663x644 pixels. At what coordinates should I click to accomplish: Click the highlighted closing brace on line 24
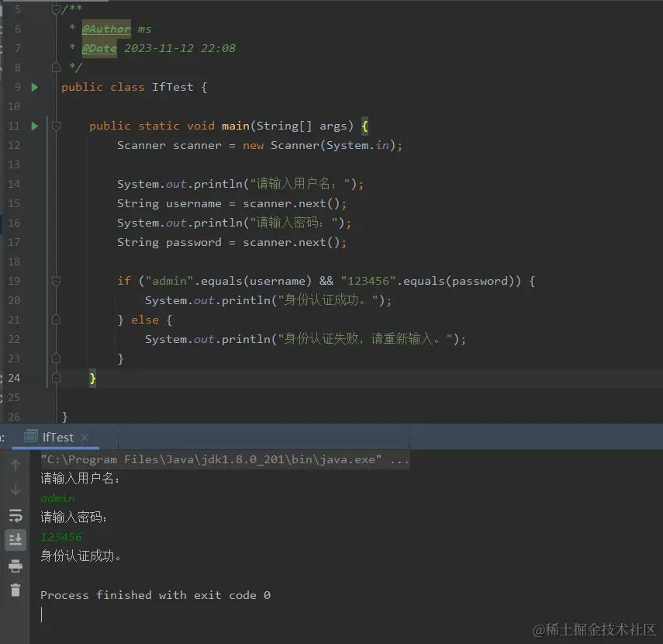pos(92,379)
